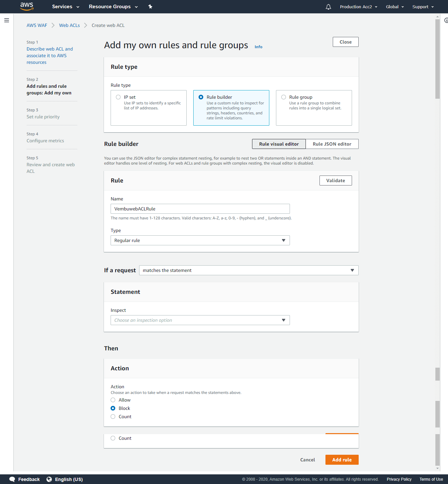Image resolution: width=448 pixels, height=484 pixels.
Task: Switch to Rule JSON editor tab
Action: point(332,144)
